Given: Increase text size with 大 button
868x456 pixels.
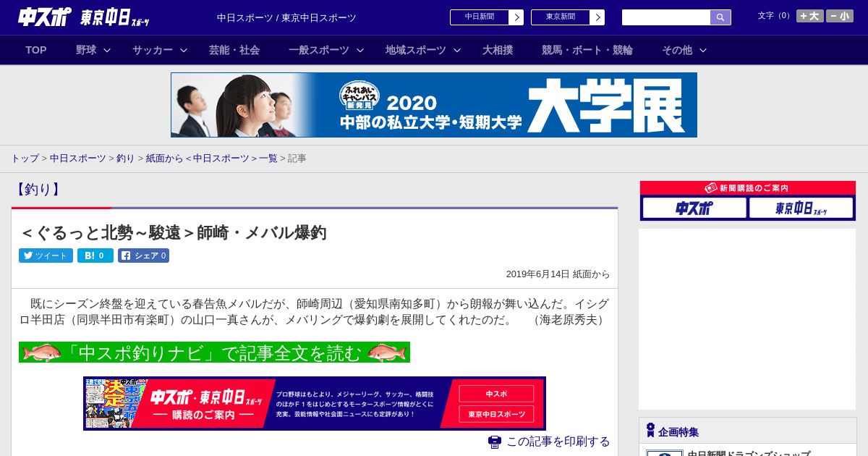Looking at the screenshot, I should [809, 16].
